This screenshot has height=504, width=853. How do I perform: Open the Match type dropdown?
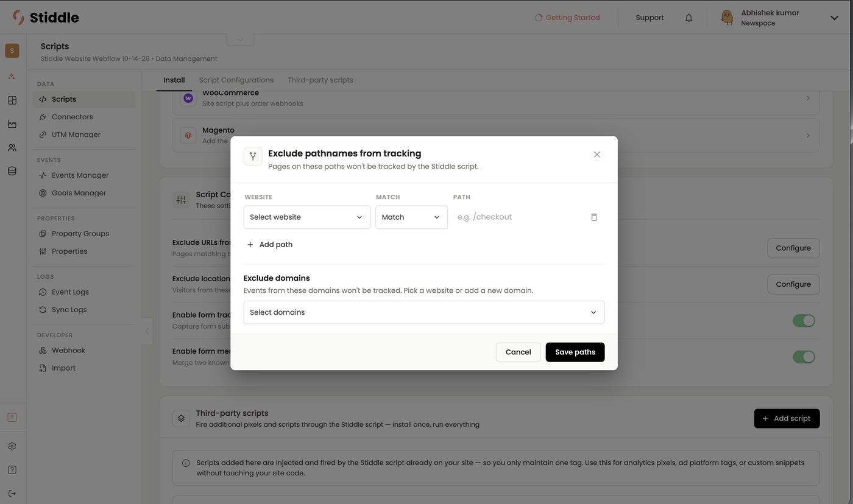click(x=411, y=217)
